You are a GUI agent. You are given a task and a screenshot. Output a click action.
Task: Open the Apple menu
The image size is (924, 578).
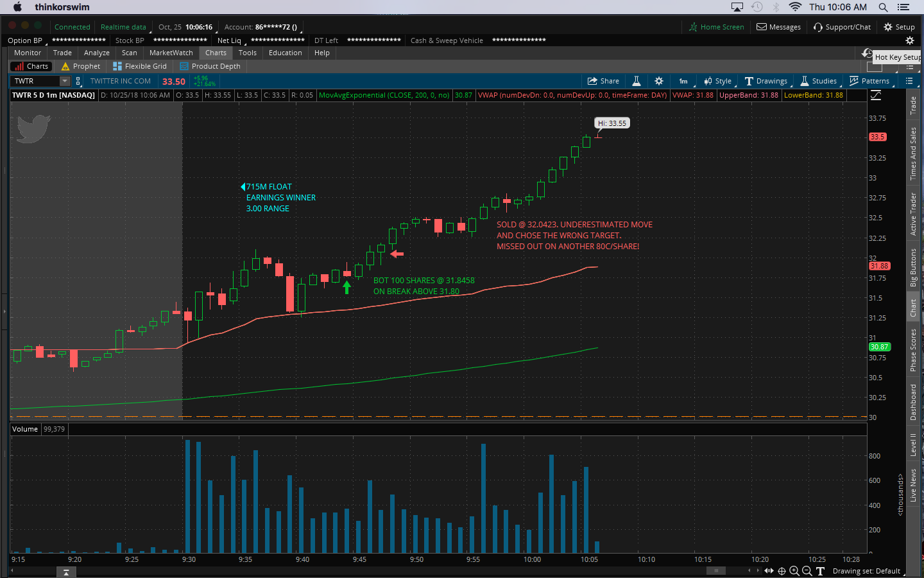[17, 7]
